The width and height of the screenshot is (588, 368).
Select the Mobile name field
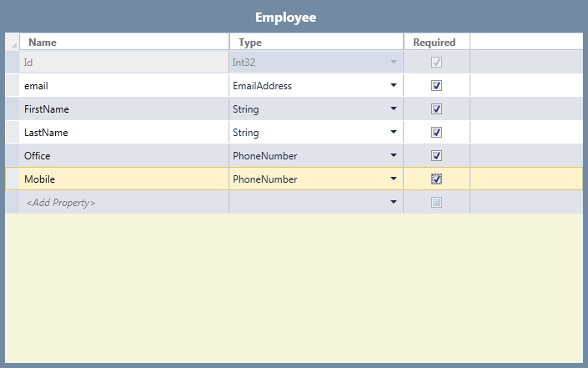coord(123,179)
